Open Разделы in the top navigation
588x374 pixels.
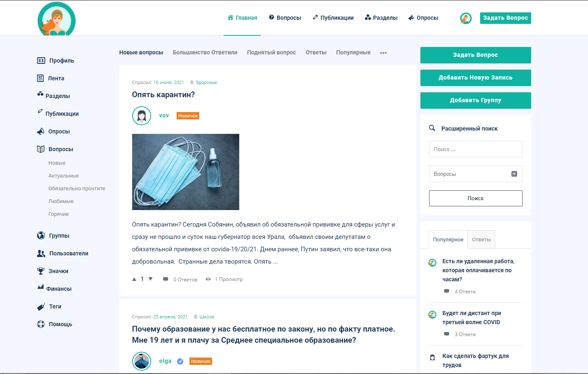click(381, 18)
